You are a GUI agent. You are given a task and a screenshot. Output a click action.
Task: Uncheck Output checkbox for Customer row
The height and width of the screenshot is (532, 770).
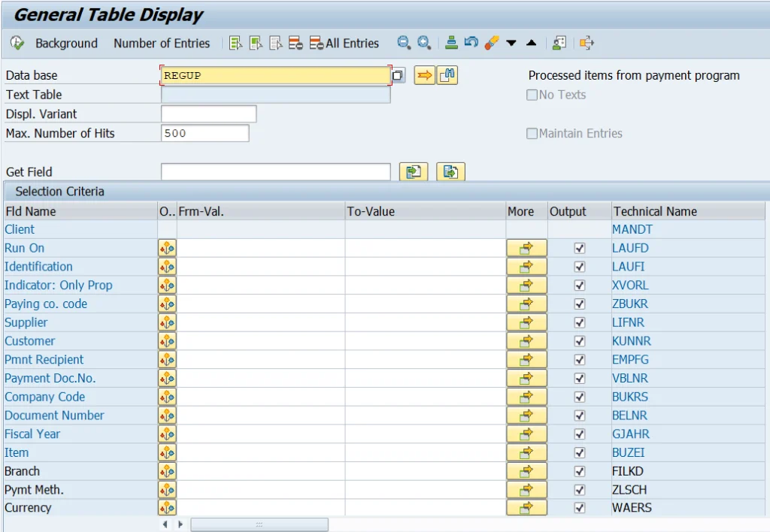pyautogui.click(x=580, y=341)
